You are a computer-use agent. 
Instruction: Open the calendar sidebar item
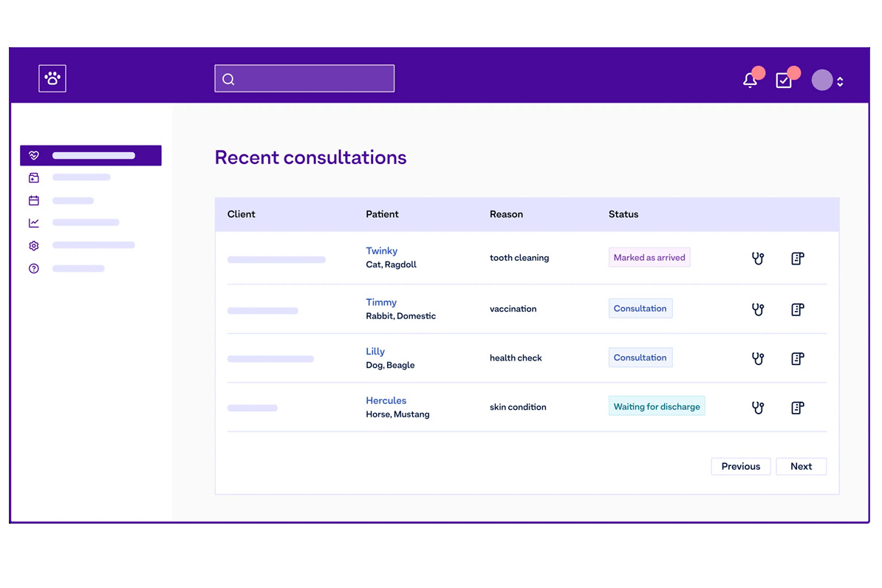pos(34,200)
